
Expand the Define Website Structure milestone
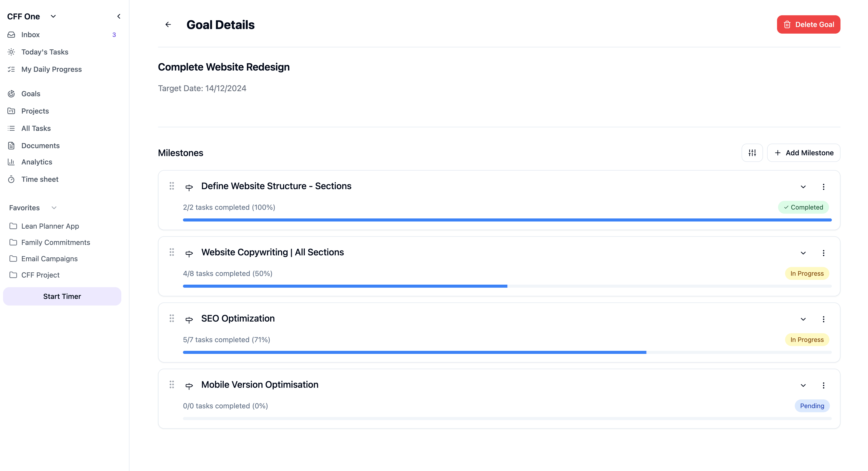point(803,187)
